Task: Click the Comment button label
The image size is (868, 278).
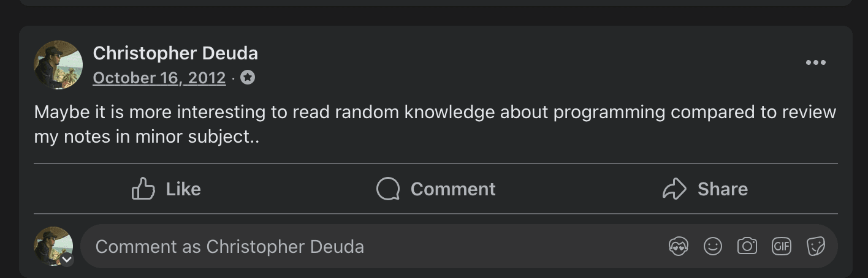Action: 453,189
